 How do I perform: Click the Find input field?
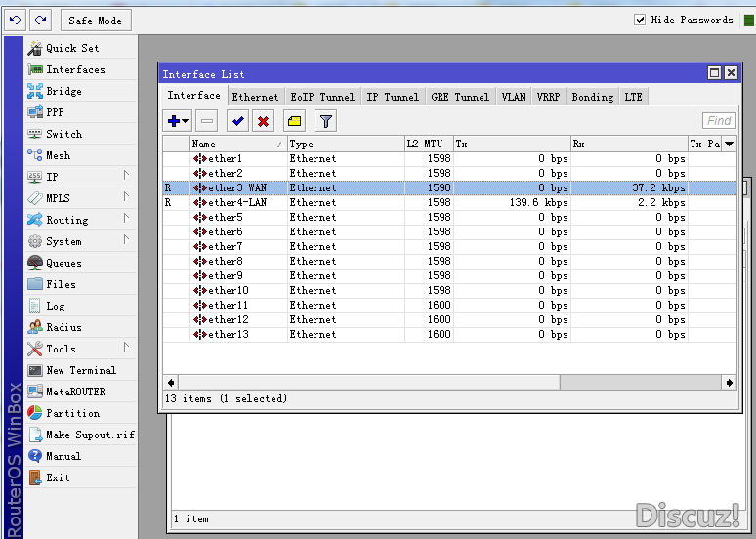719,120
